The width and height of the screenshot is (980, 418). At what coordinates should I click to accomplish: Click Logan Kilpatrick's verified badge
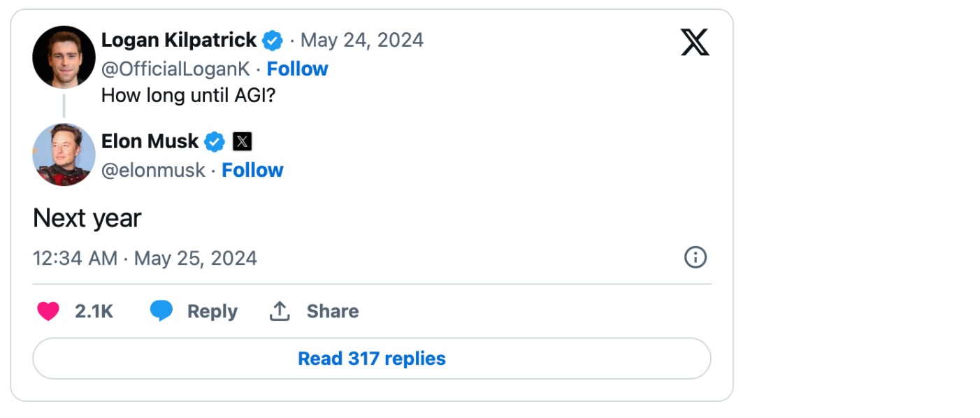click(273, 41)
